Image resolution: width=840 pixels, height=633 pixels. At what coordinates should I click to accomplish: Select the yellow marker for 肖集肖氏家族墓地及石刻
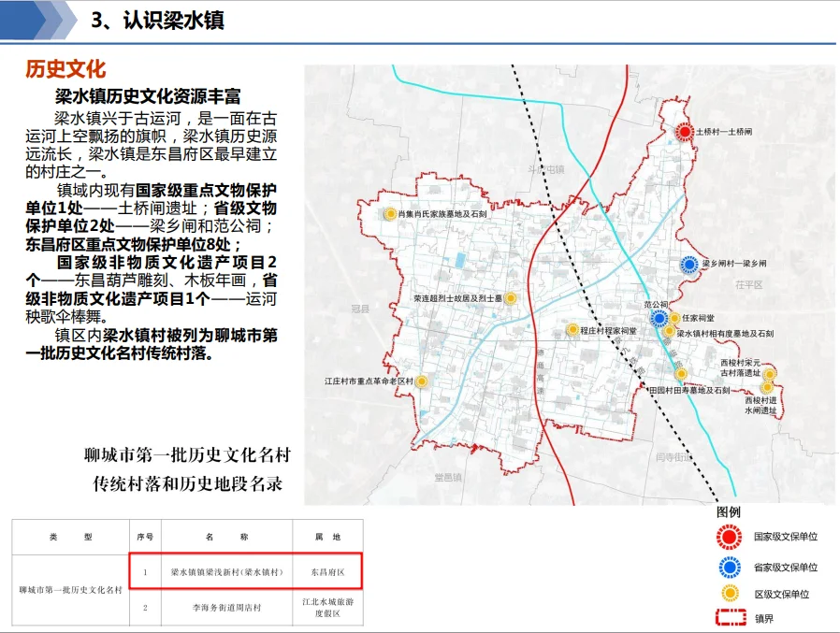(389, 214)
